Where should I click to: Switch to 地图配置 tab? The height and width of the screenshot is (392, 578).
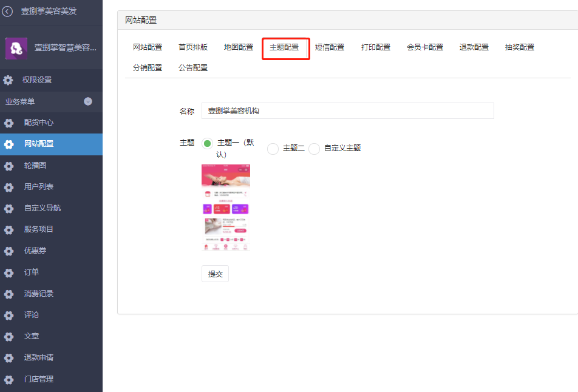(x=239, y=47)
